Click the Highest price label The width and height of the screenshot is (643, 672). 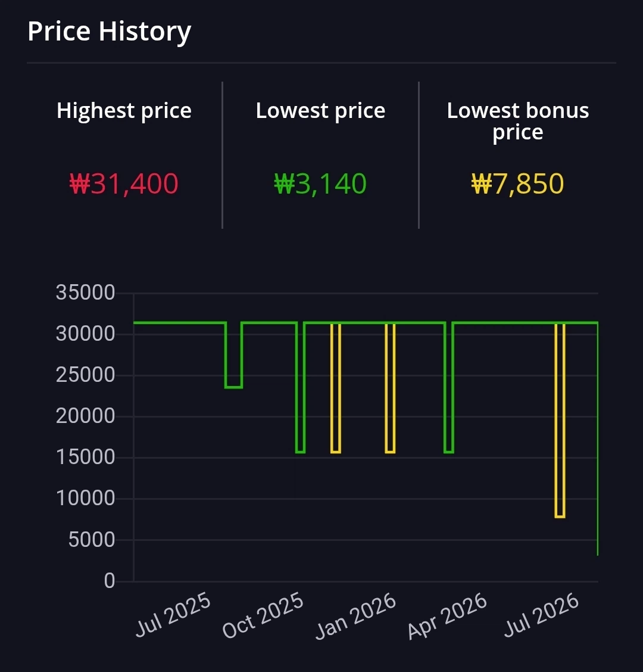[x=124, y=111]
